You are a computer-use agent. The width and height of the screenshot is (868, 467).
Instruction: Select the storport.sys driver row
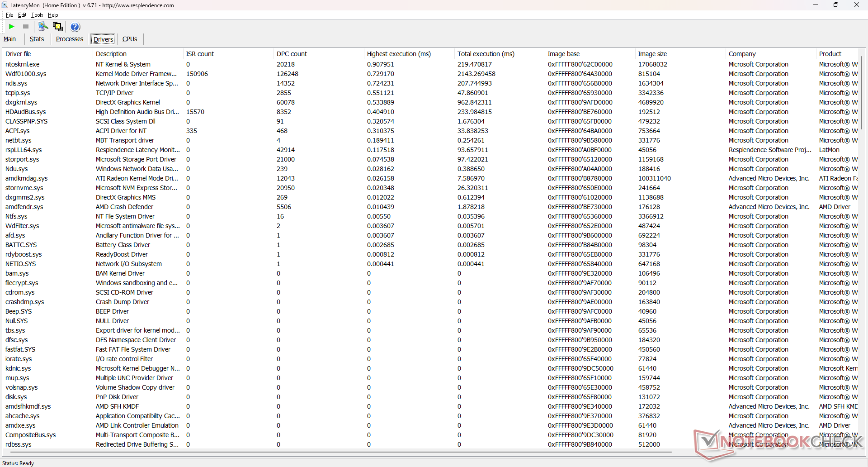click(431, 159)
